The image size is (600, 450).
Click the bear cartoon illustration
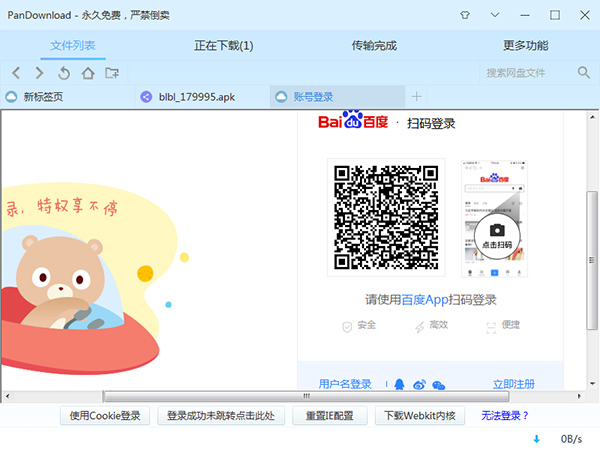(60, 281)
